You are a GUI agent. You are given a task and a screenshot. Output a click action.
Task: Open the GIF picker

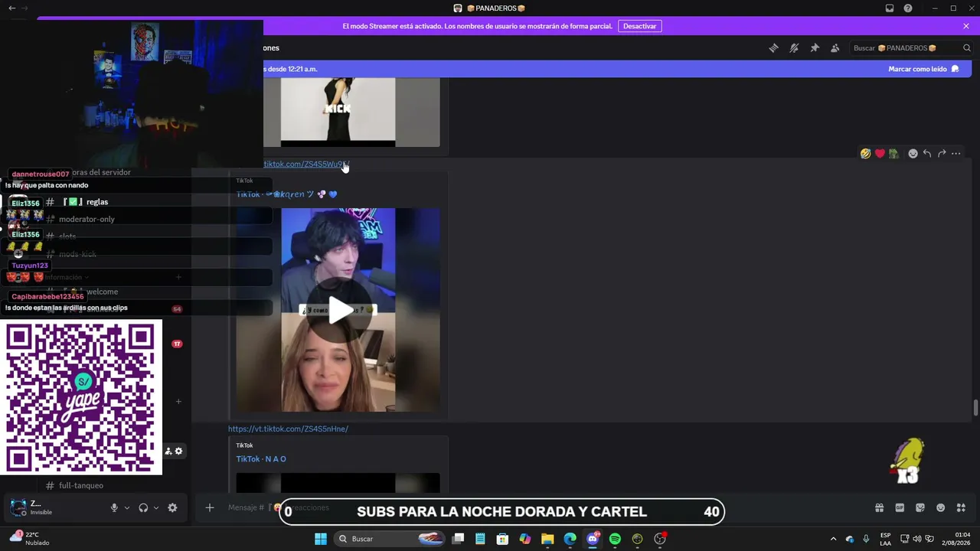[900, 508]
